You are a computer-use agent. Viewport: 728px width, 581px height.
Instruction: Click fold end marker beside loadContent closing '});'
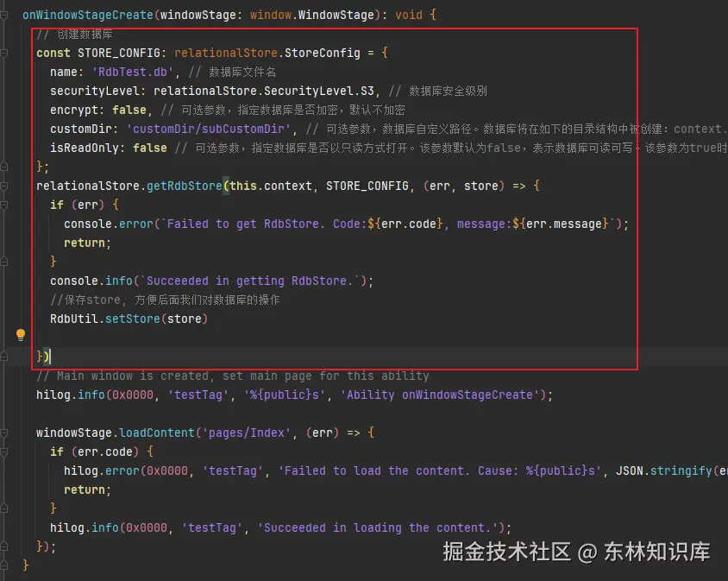(x=4, y=546)
